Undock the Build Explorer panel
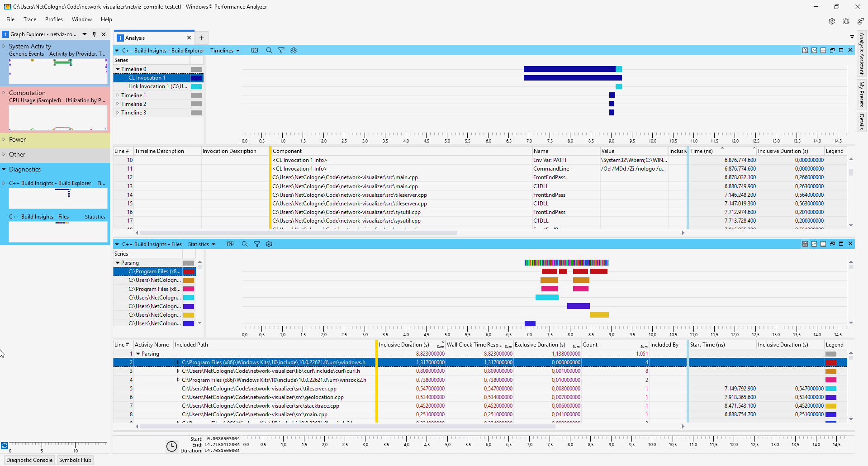Screen dimensions: 868x466 click(x=832, y=51)
